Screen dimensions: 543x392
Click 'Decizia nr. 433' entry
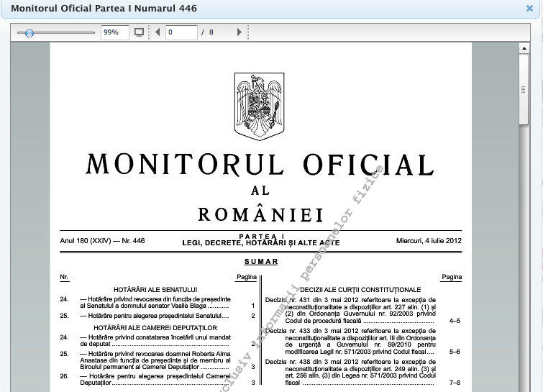click(x=350, y=342)
